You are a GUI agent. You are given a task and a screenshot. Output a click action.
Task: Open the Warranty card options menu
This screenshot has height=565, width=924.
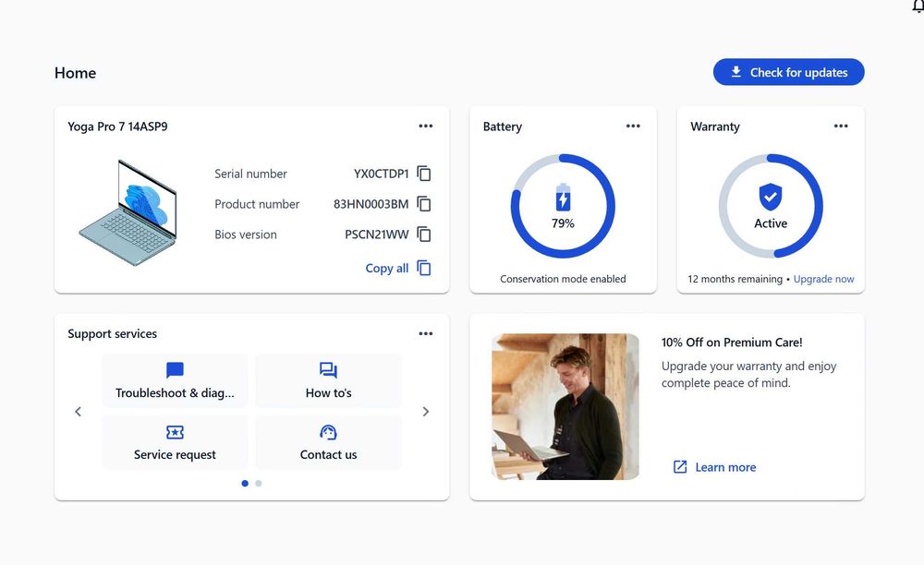pos(841,126)
